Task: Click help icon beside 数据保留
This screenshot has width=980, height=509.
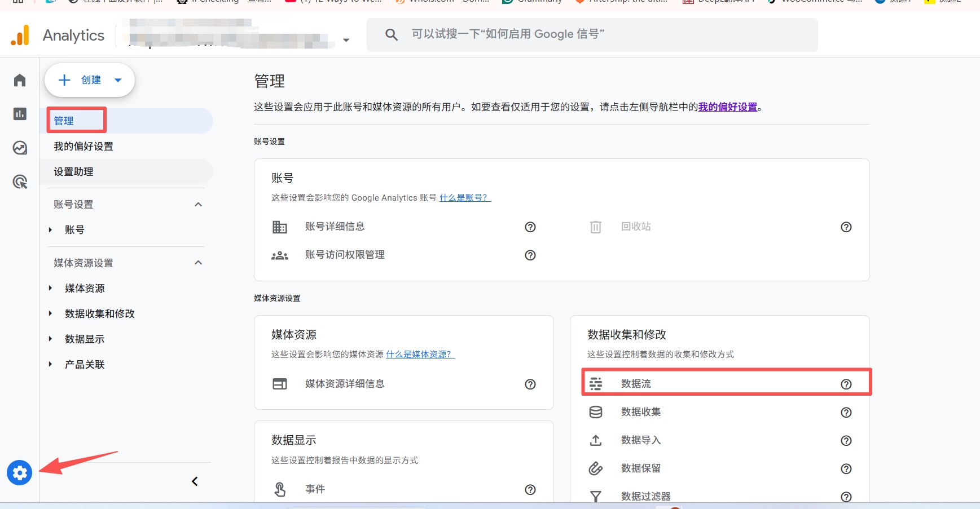Action: (x=846, y=468)
